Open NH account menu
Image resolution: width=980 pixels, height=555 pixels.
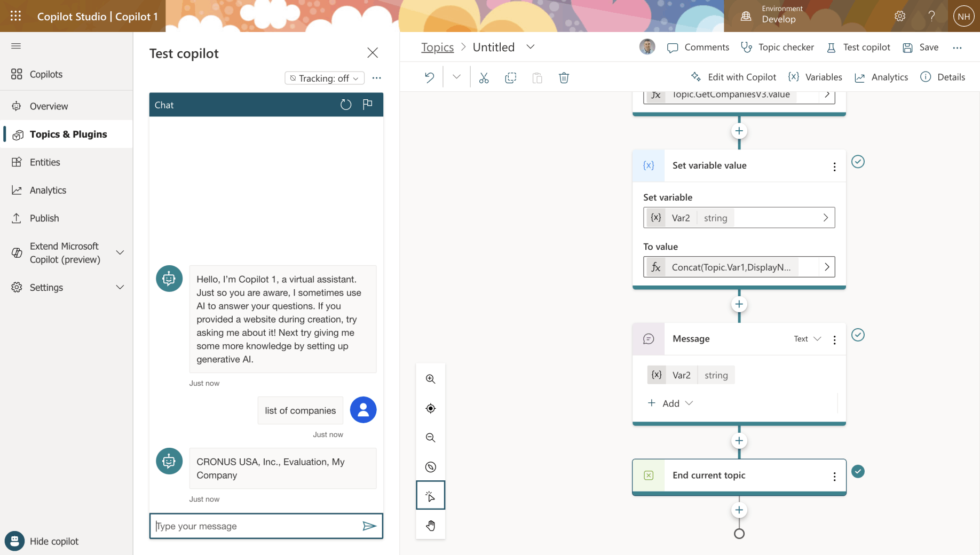[x=964, y=16]
